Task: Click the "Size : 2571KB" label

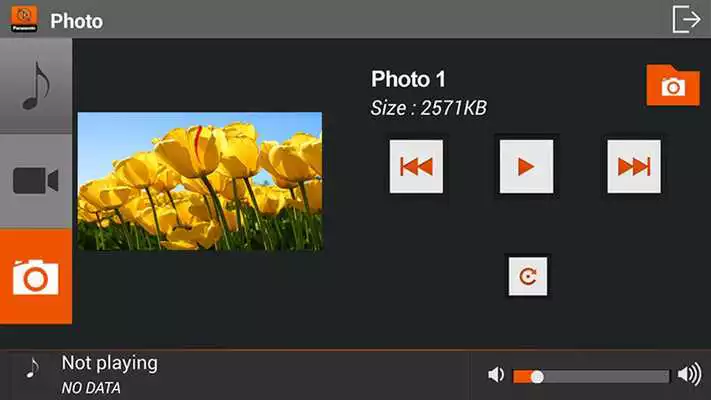Action: coord(429,108)
